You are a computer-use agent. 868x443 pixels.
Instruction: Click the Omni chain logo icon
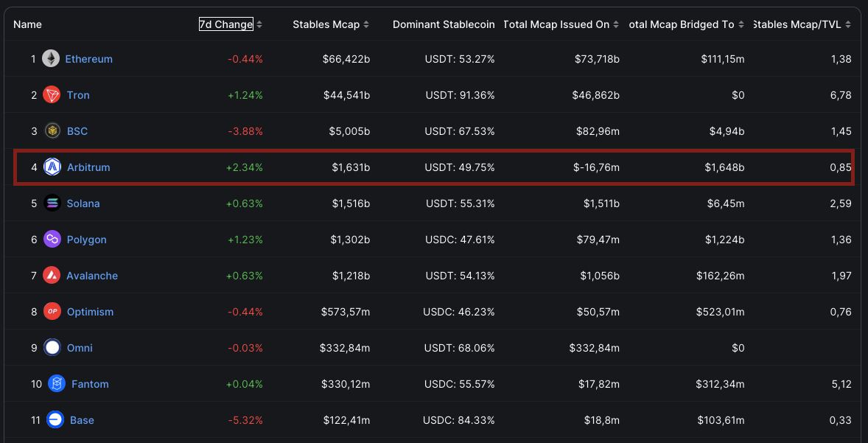coord(52,348)
